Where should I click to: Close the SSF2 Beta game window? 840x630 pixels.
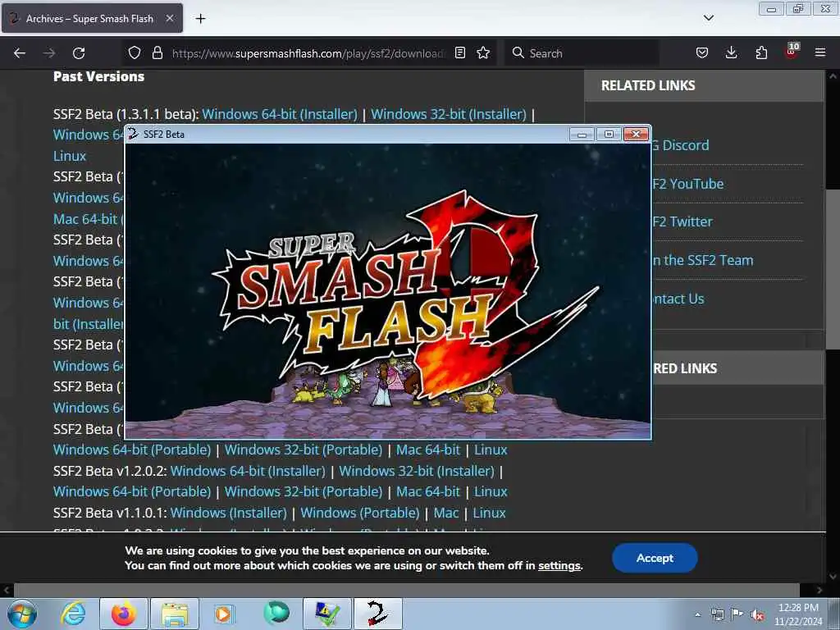(636, 134)
